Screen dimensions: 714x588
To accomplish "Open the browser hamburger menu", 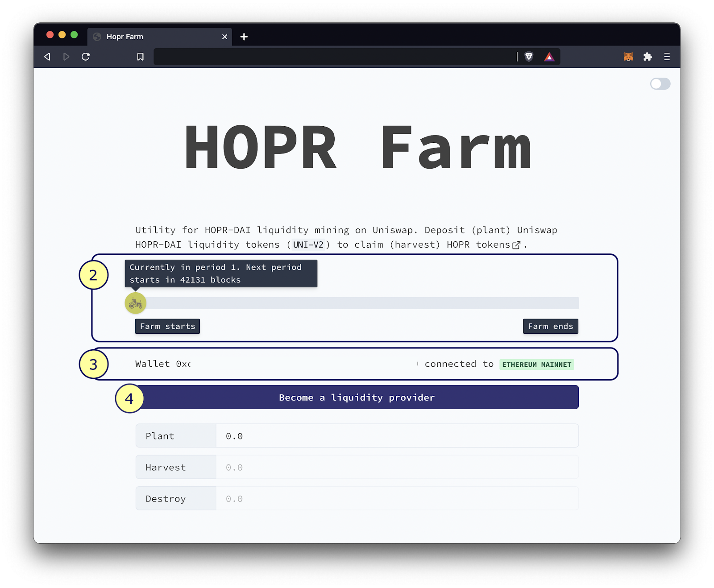I will pos(667,57).
